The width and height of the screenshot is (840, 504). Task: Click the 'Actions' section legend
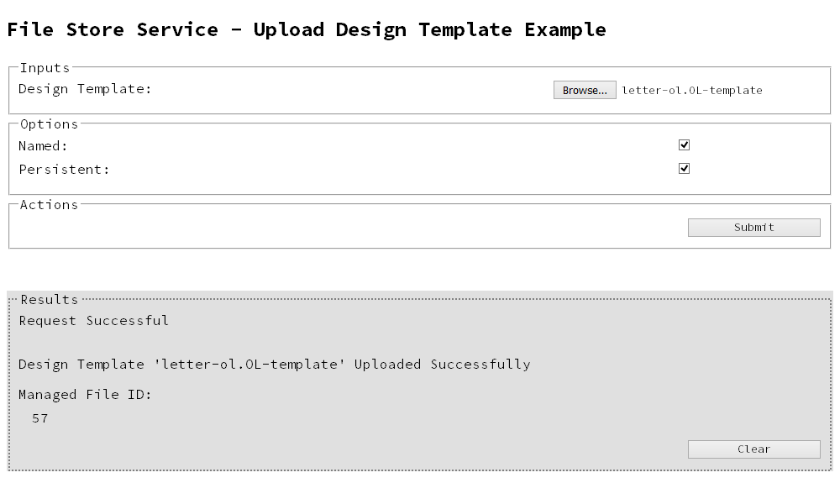click(x=49, y=205)
